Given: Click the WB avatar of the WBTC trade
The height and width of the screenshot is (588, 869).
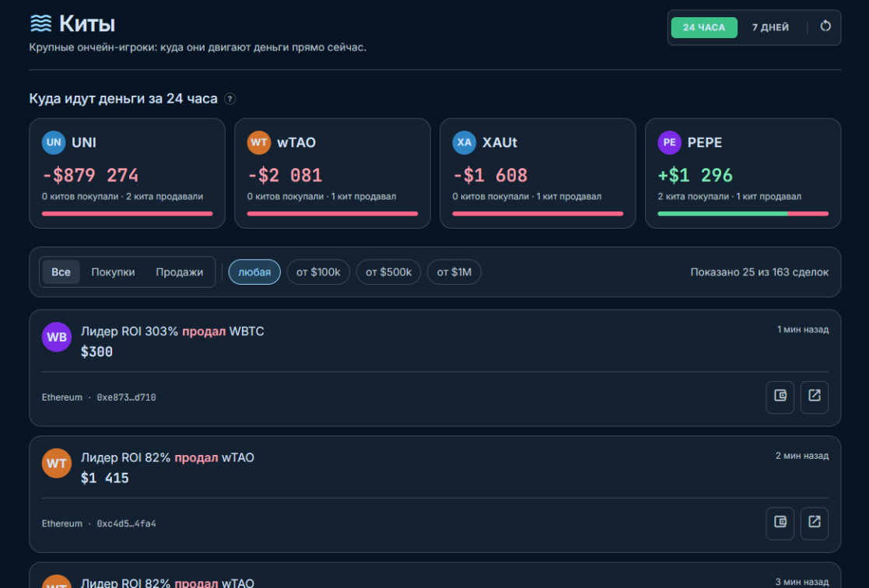Looking at the screenshot, I should [57, 337].
